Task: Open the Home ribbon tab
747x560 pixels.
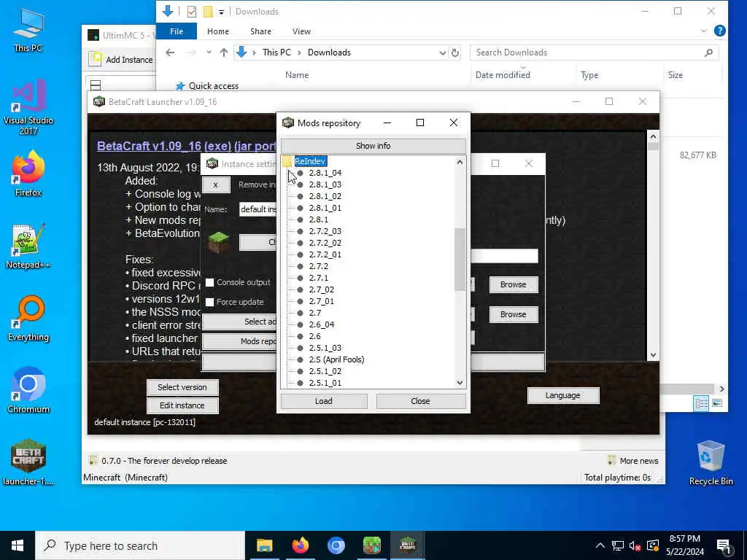Action: (218, 31)
